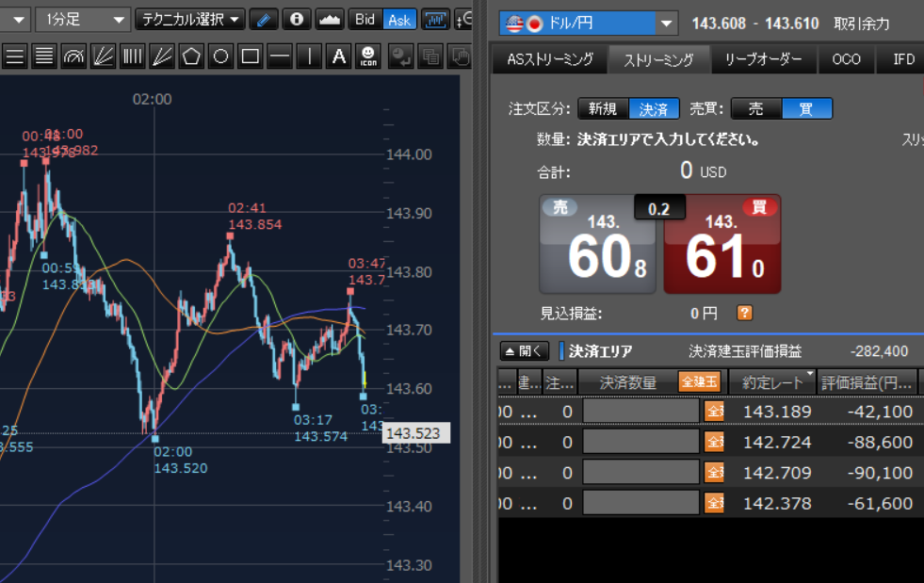Open the smiley icon stamp tool

point(368,57)
